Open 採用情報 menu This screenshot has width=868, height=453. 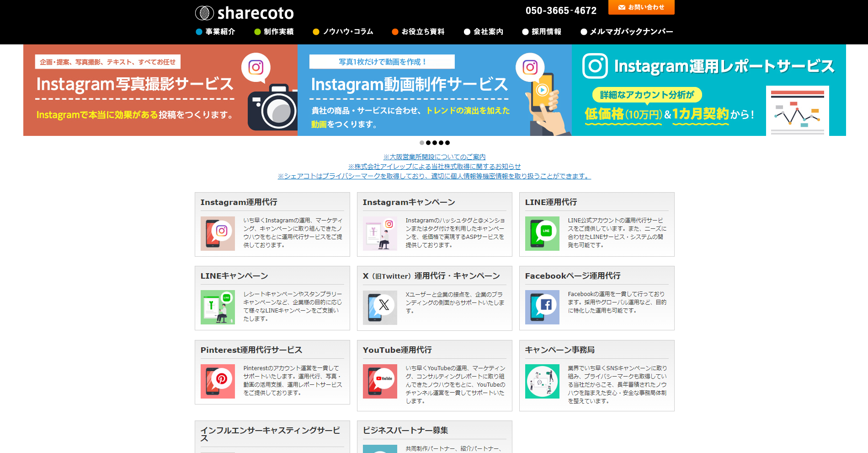pyautogui.click(x=542, y=32)
